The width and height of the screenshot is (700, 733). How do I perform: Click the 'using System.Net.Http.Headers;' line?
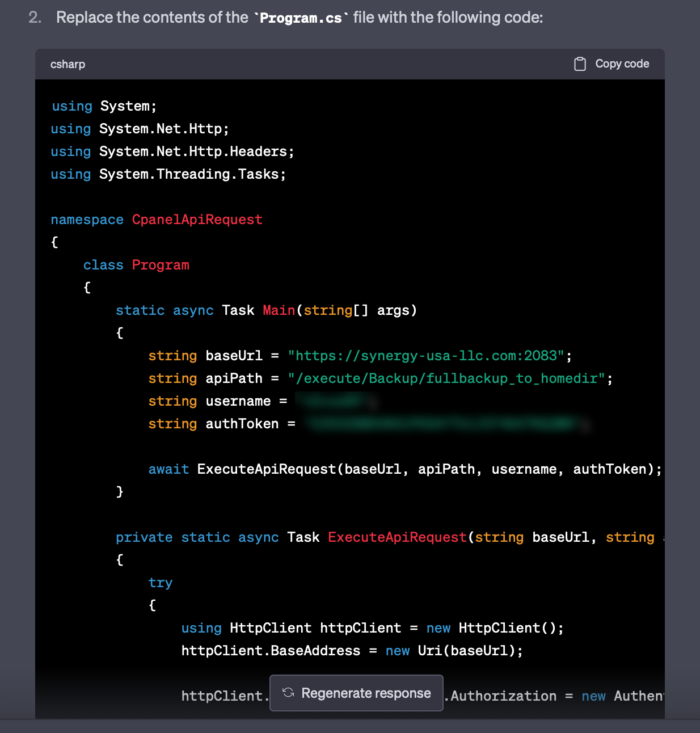pyautogui.click(x=172, y=152)
